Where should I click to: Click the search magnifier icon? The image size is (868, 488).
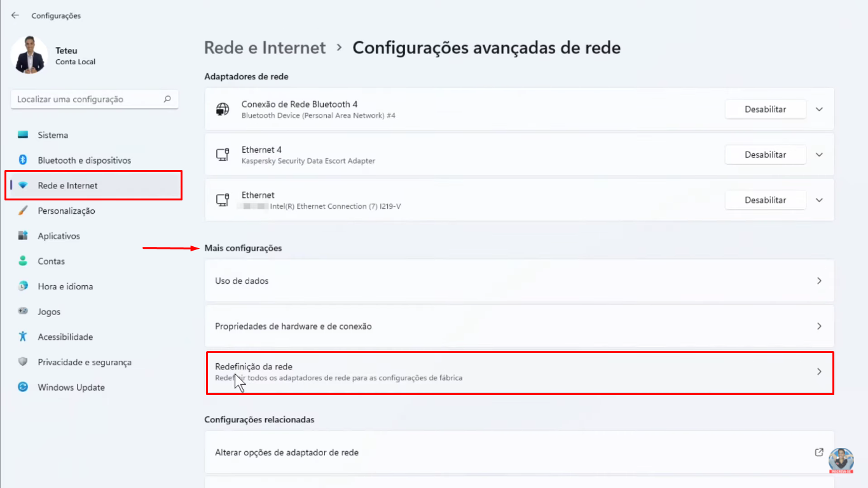[167, 99]
